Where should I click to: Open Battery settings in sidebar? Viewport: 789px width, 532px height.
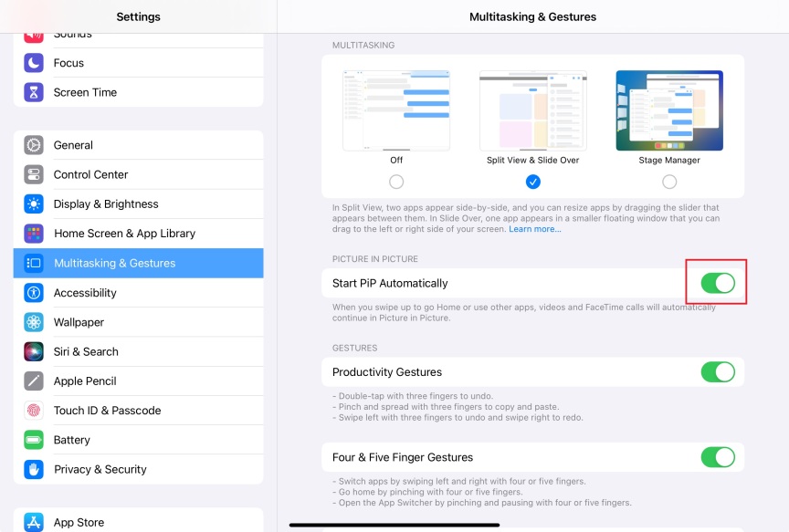point(71,440)
